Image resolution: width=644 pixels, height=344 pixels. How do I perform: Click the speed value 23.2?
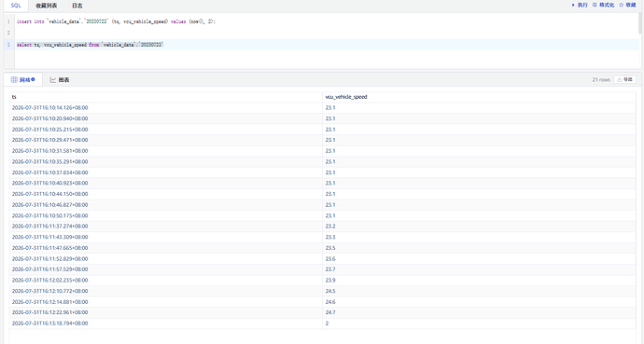point(330,226)
